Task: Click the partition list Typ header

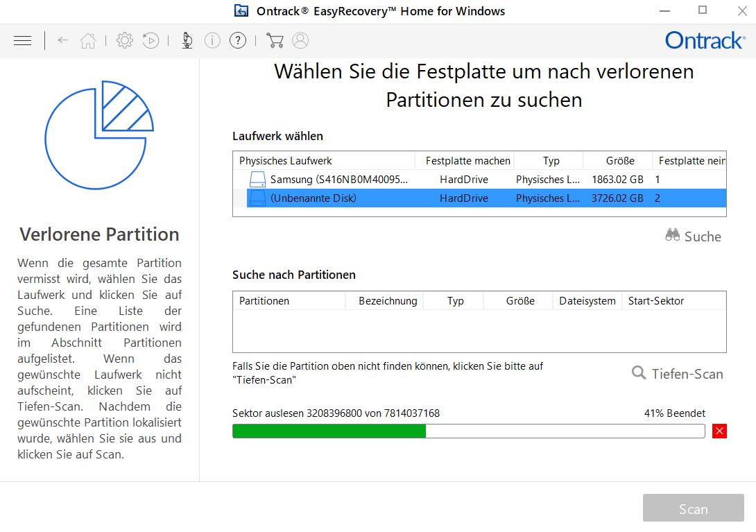Action: click(x=454, y=300)
